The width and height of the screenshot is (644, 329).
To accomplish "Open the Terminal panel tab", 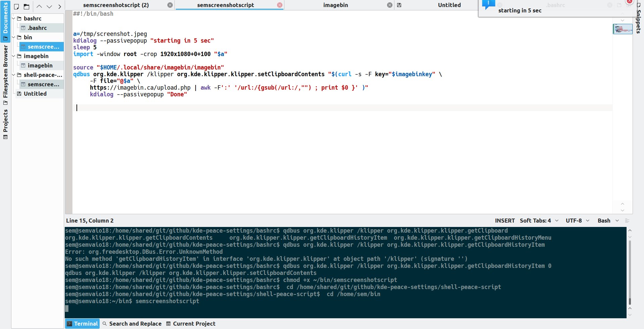I will click(x=83, y=324).
